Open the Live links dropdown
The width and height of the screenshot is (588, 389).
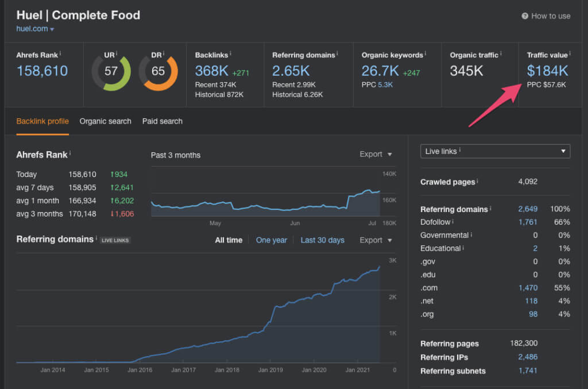click(495, 151)
